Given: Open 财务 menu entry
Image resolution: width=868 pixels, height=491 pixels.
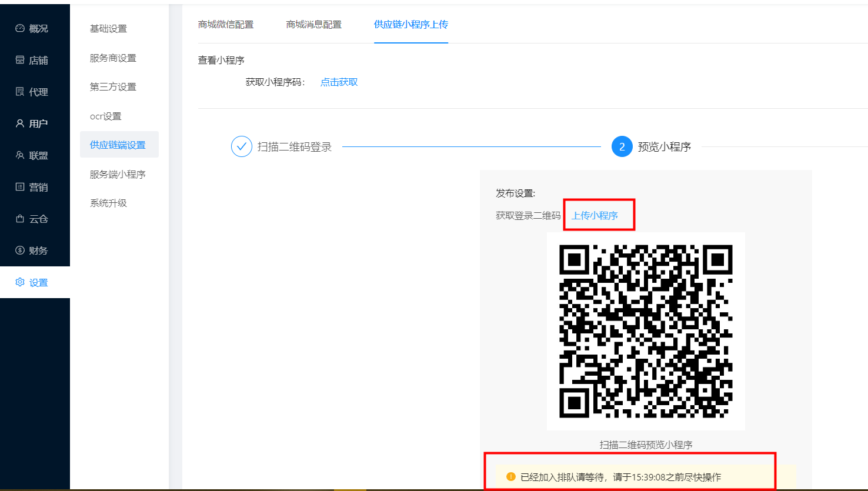Looking at the screenshot, I should (x=35, y=250).
